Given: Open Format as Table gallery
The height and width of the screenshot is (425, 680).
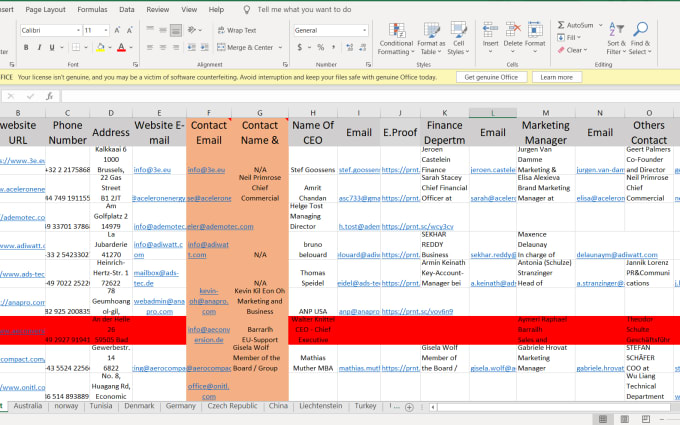Looking at the screenshot, I should click(431, 39).
